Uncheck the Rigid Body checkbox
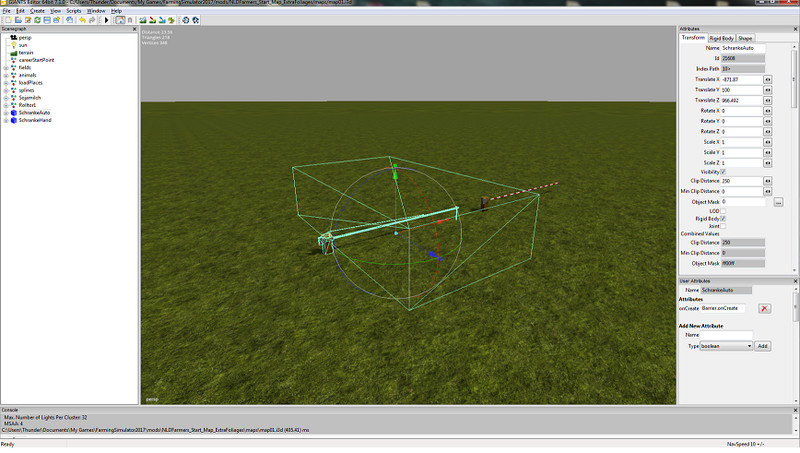This screenshot has width=800, height=453. pyautogui.click(x=724, y=218)
